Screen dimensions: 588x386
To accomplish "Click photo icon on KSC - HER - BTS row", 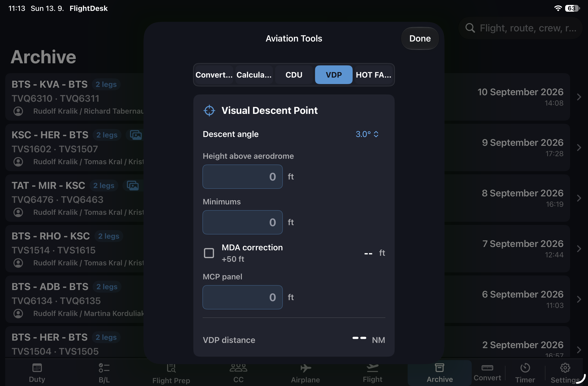I will point(136,135).
